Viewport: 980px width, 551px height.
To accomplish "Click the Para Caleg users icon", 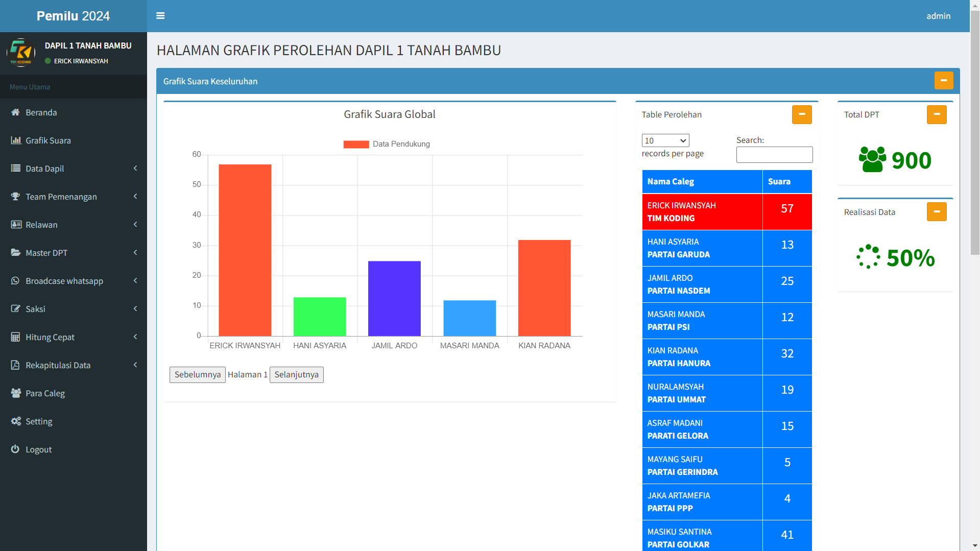I will (16, 393).
